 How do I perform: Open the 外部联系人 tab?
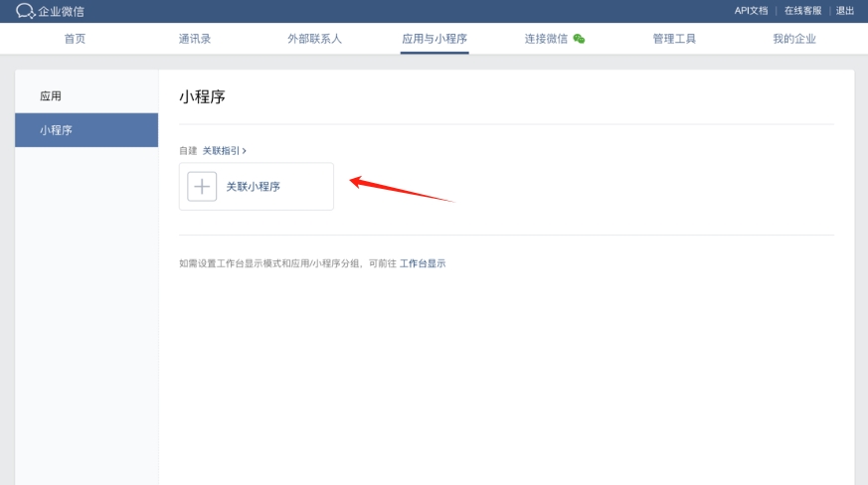point(314,39)
